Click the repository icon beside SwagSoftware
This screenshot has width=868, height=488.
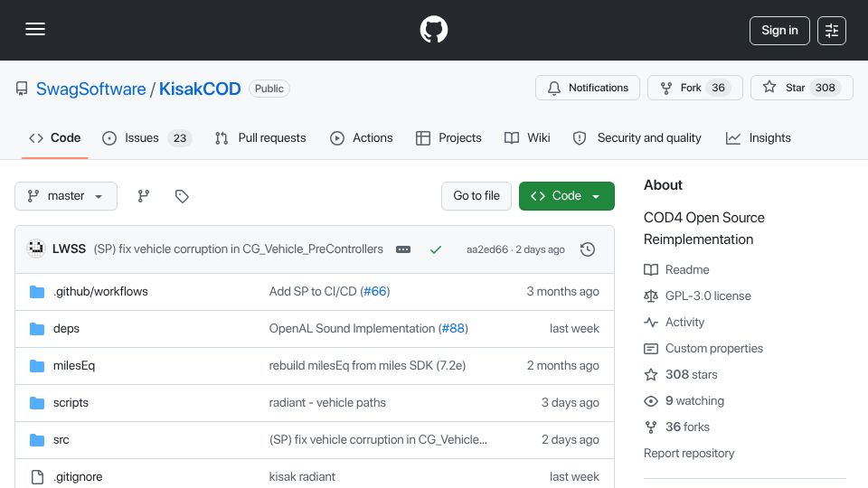[x=22, y=89]
